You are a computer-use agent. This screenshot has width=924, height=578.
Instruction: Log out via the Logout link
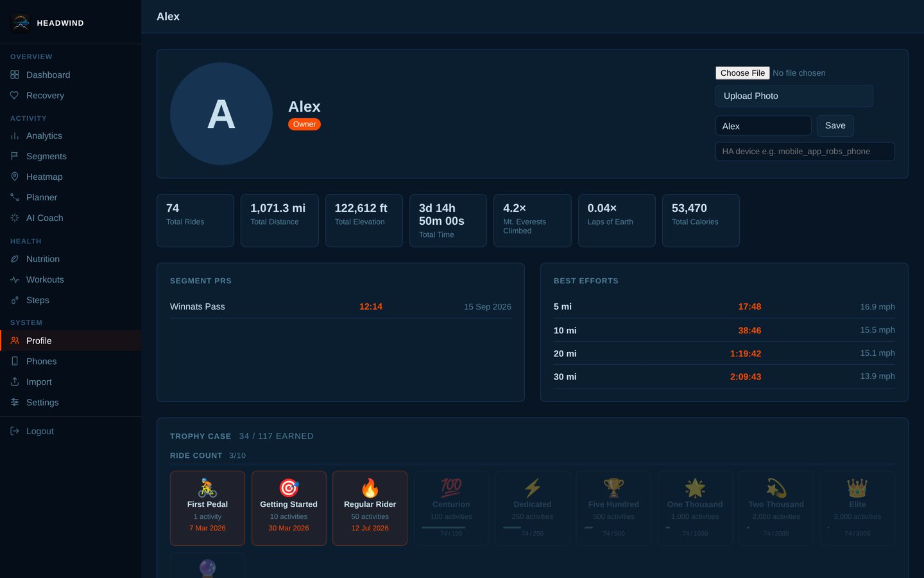click(71, 431)
